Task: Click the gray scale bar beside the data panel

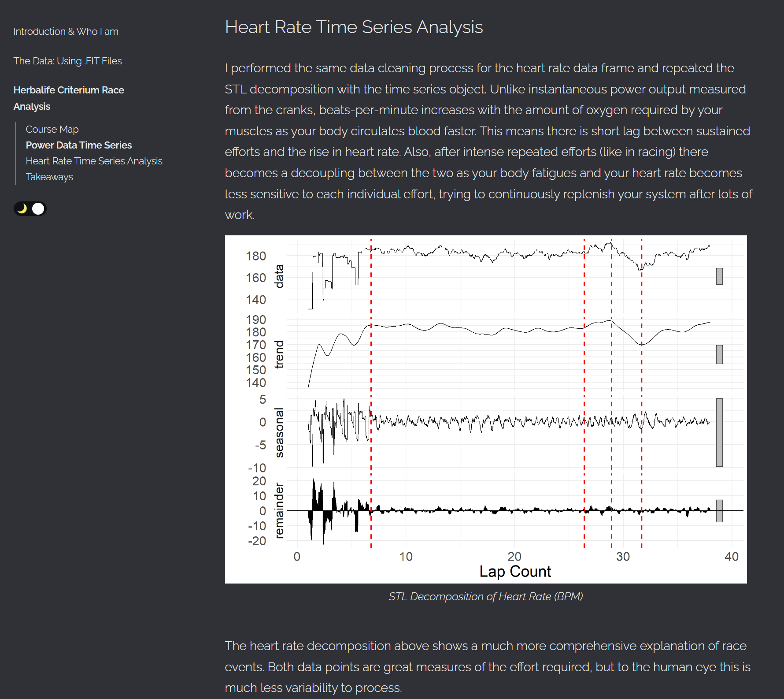Action: (x=719, y=275)
